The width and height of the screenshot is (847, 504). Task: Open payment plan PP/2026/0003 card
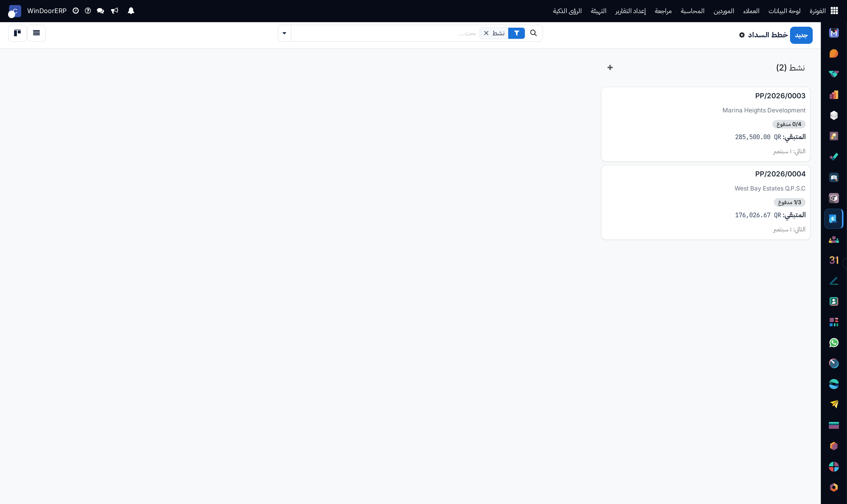706,124
